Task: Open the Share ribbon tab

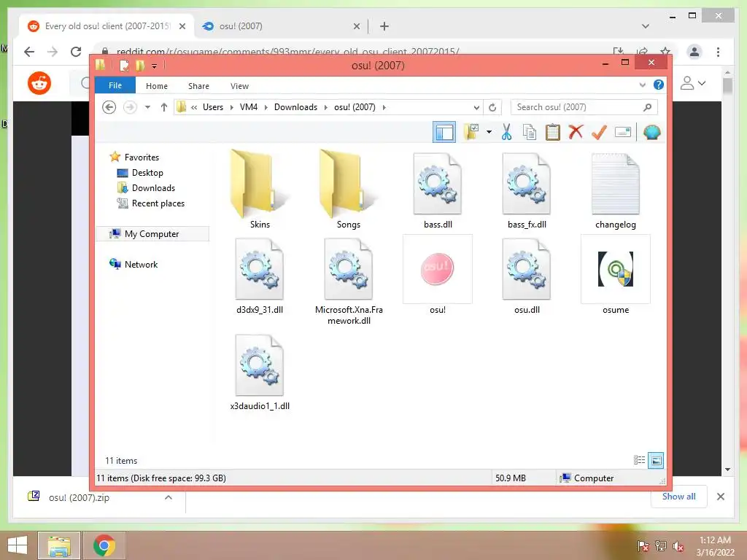Action: coord(198,86)
